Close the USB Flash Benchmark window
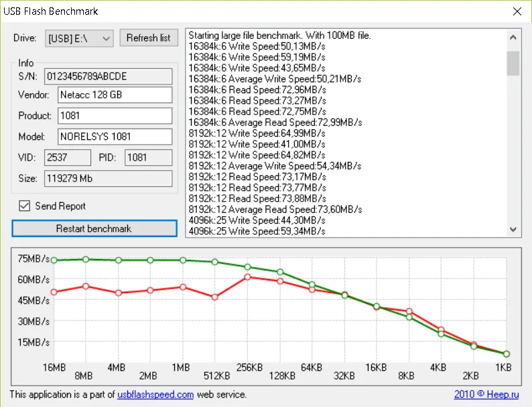 pos(516,11)
